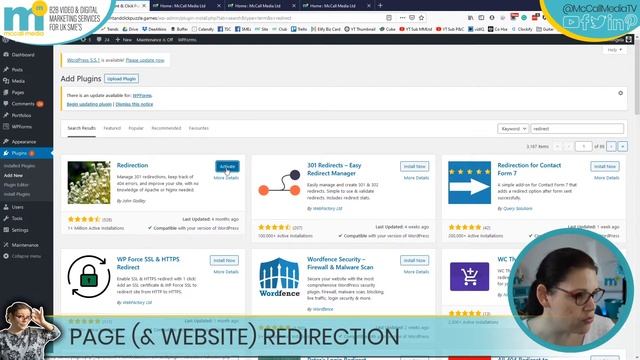This screenshot has height=360, width=640.
Task: Open the YT Thumbnail bookmark
Action: tap(360, 29)
